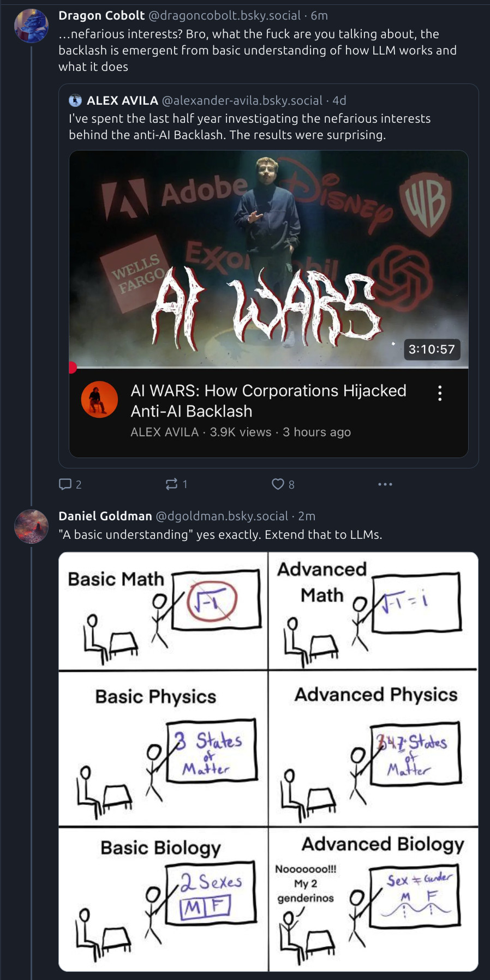The image size is (490, 980).
Task: Open the ALEX AVILA name in quoted post
Action: 122,100
